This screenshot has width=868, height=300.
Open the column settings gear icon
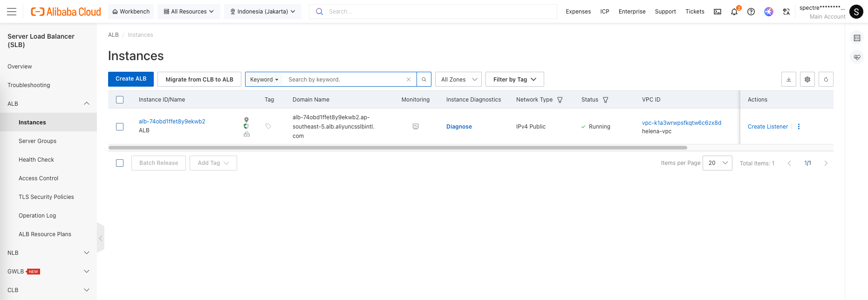click(807, 79)
